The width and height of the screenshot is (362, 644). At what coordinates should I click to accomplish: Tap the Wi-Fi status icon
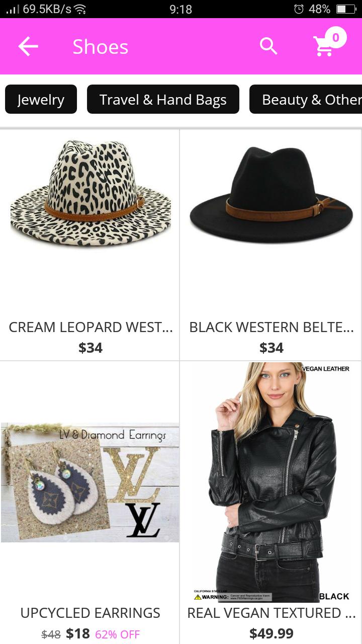tap(80, 9)
